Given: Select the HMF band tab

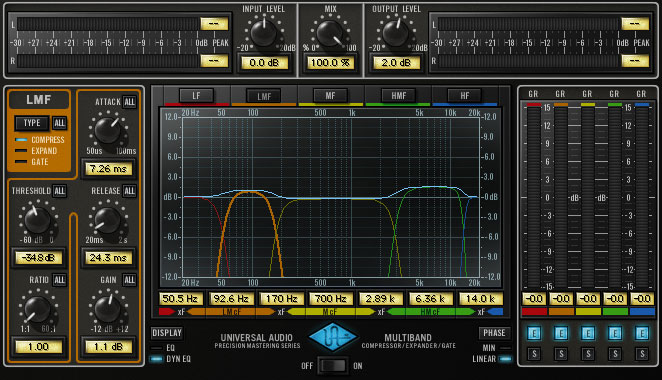Looking at the screenshot, I should pyautogui.click(x=398, y=96).
